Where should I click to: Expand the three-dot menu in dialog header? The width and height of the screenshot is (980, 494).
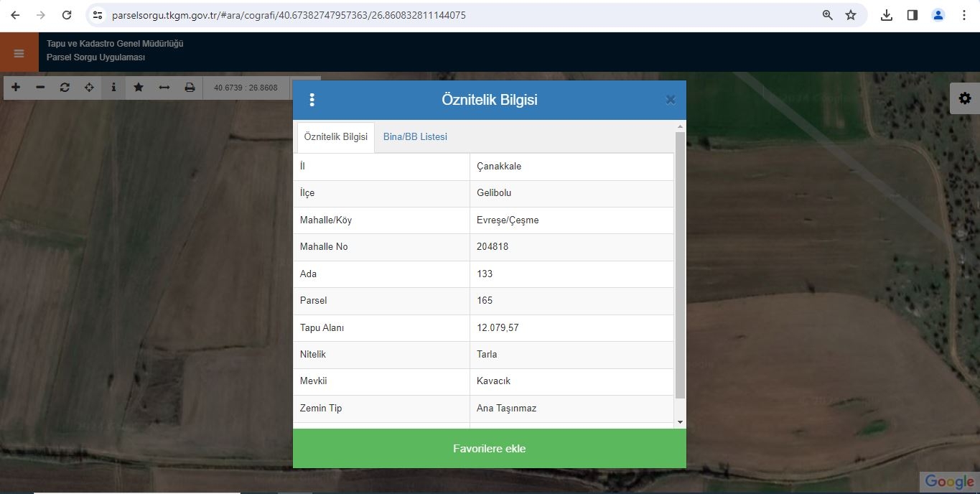click(312, 100)
